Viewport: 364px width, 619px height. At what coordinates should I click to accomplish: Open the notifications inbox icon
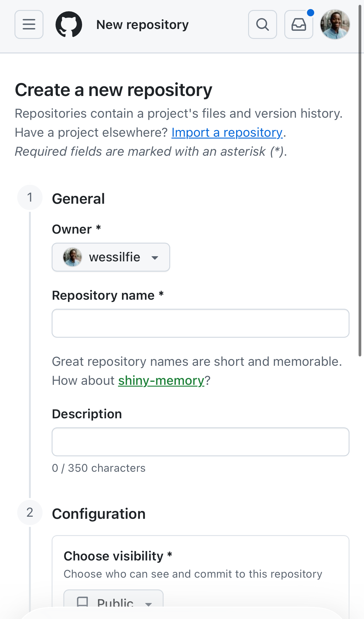point(299,24)
